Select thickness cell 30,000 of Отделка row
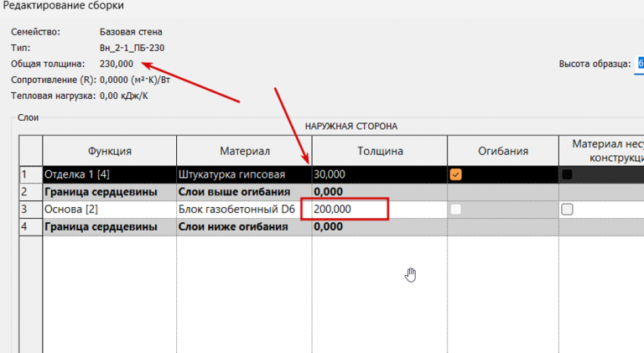The height and width of the screenshot is (353, 644). pyautogui.click(x=380, y=174)
